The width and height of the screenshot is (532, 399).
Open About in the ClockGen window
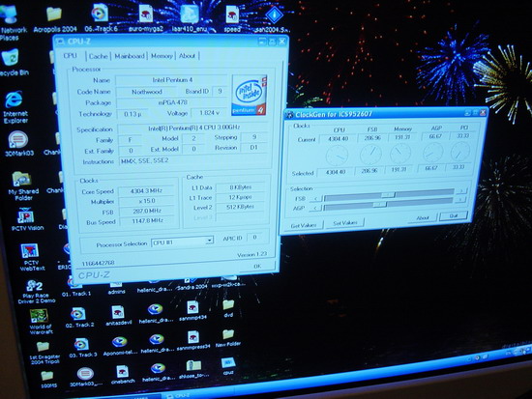click(x=423, y=217)
